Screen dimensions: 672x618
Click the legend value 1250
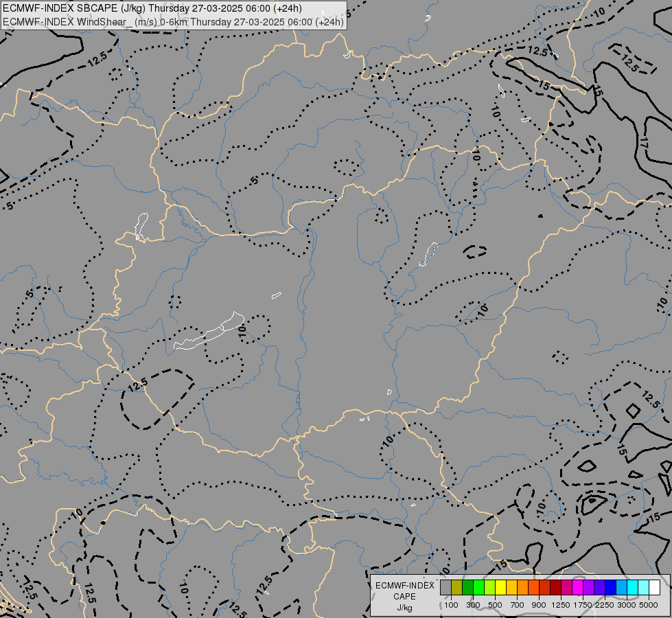click(561, 605)
